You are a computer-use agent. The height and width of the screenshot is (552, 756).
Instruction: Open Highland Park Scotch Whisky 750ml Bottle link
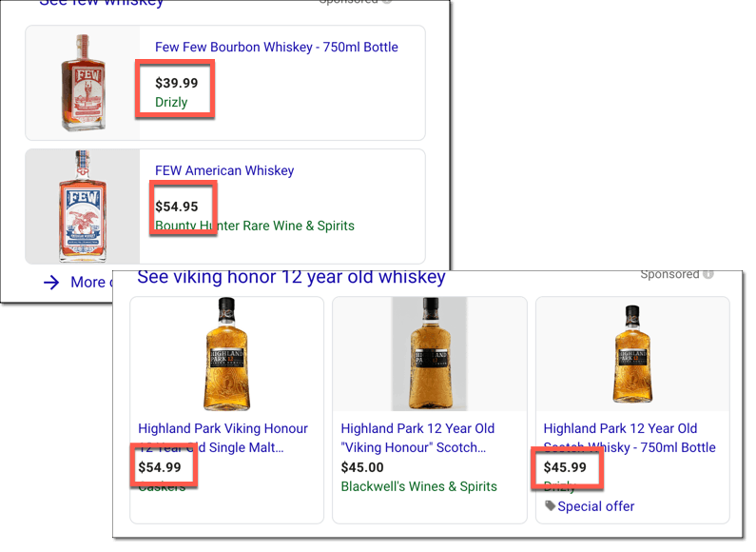(630, 438)
